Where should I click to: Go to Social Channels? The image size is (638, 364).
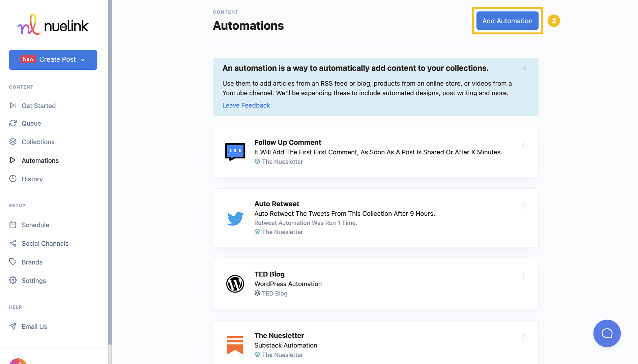45,243
